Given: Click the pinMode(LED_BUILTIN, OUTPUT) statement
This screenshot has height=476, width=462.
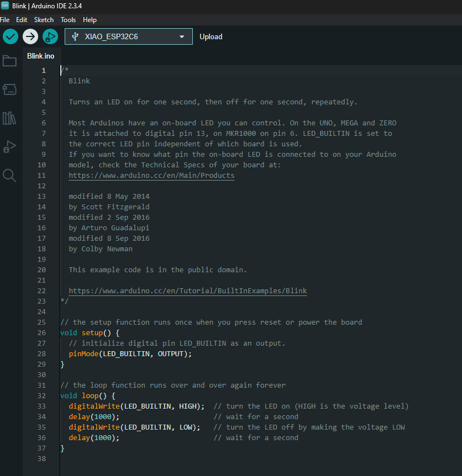Looking at the screenshot, I should coord(130,353).
